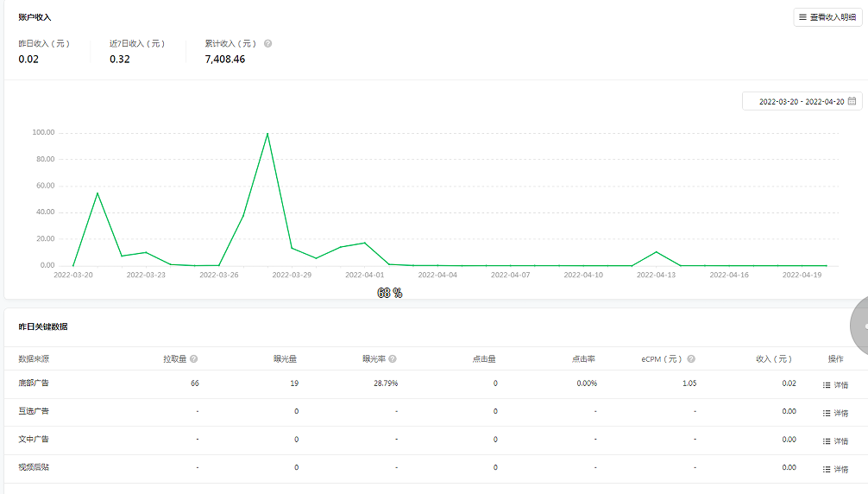Viewport: 868px width, 494px height.
Task: Open 查看收入明细 income details
Action: coord(827,17)
